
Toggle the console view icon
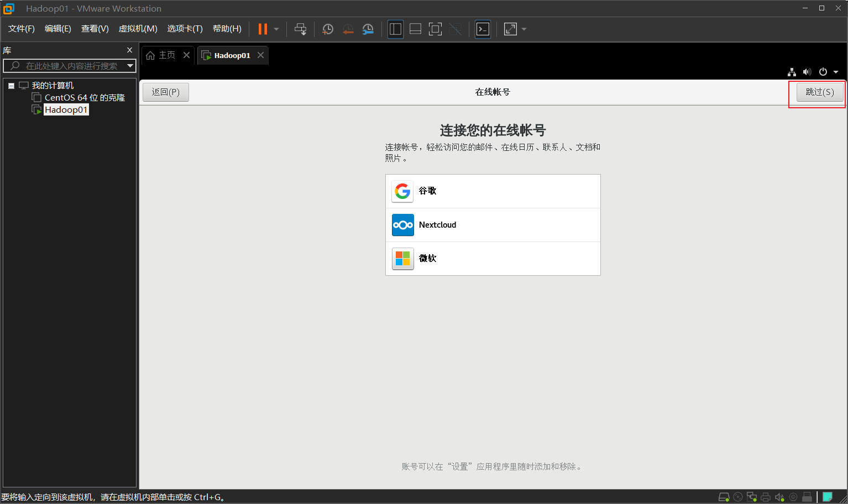[483, 29]
